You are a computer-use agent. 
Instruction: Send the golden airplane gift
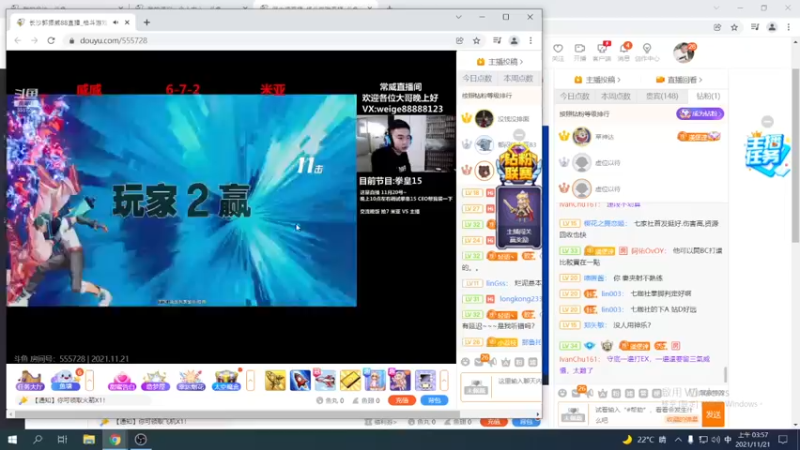[275, 381]
